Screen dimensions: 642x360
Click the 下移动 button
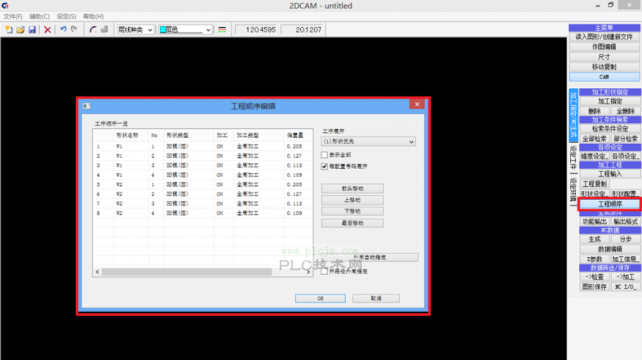[x=353, y=211]
